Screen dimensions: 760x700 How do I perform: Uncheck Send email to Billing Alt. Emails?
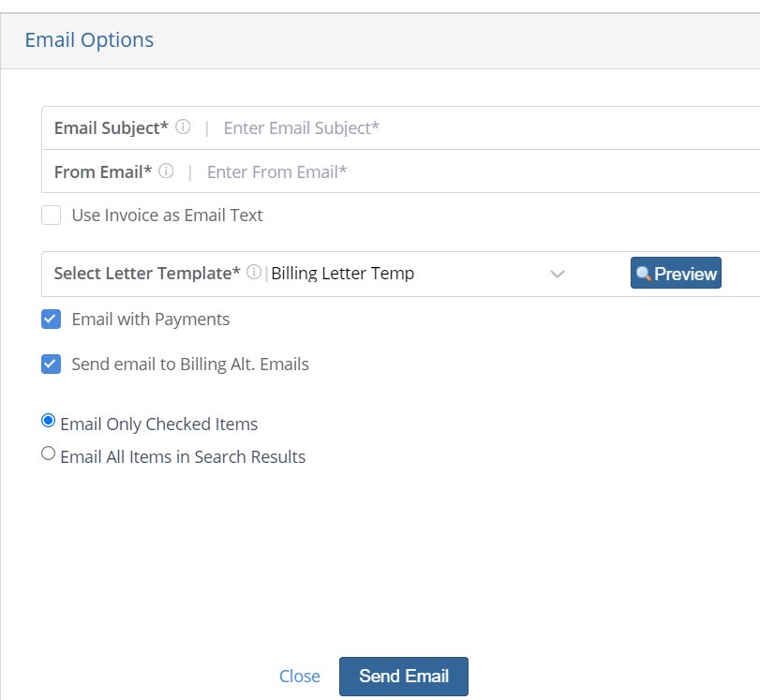coord(51,365)
